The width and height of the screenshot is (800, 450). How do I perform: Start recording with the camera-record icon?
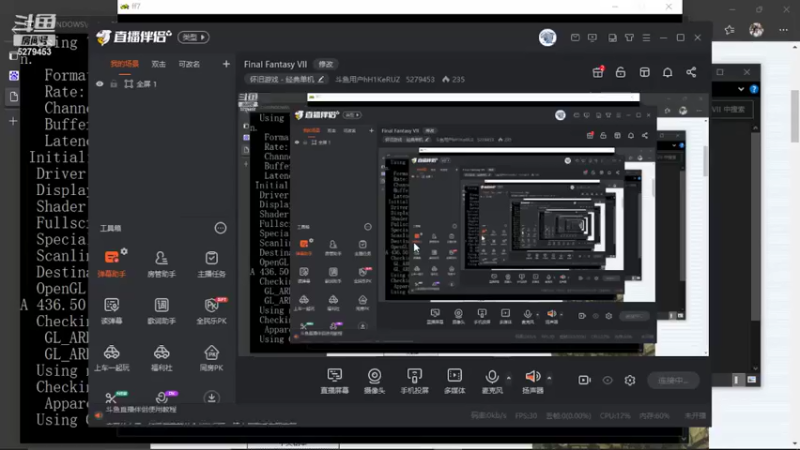coord(585,380)
